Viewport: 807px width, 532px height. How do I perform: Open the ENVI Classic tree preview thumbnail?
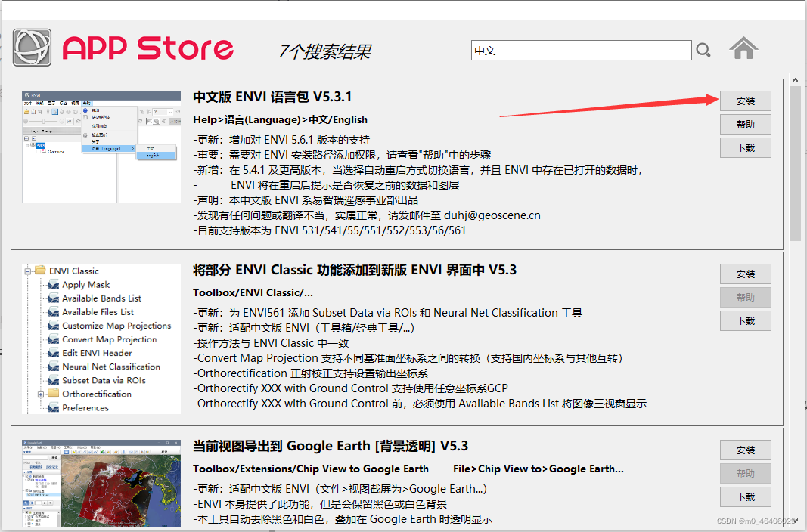pyautogui.click(x=101, y=339)
